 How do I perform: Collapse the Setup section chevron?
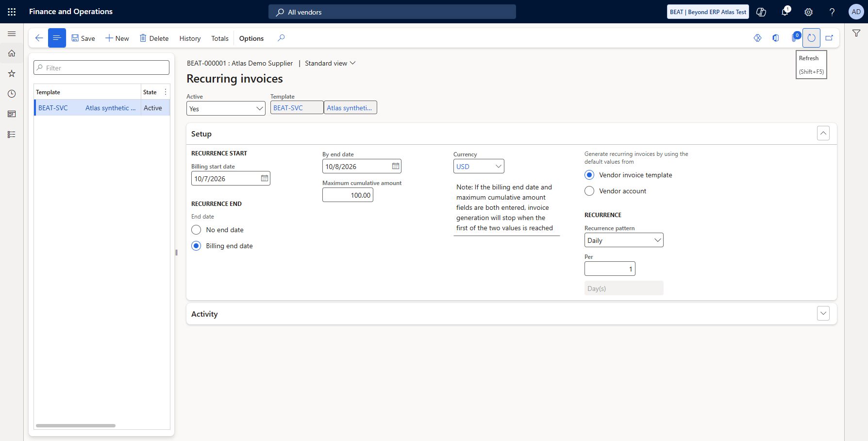coord(823,133)
